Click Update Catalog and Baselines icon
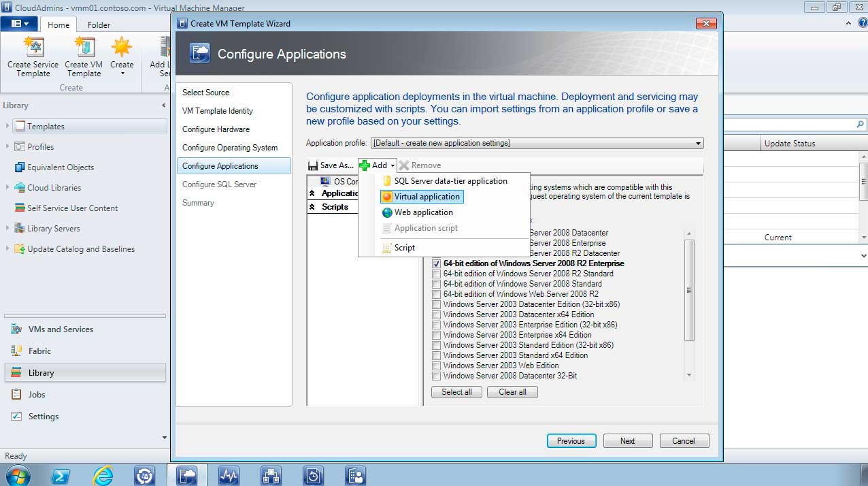 click(x=20, y=249)
